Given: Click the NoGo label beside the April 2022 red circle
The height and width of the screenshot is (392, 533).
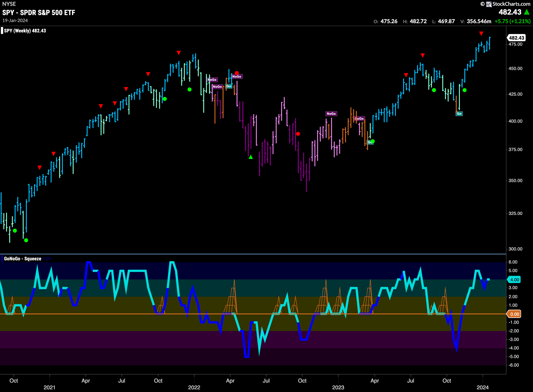Looking at the screenshot, I should 237,77.
